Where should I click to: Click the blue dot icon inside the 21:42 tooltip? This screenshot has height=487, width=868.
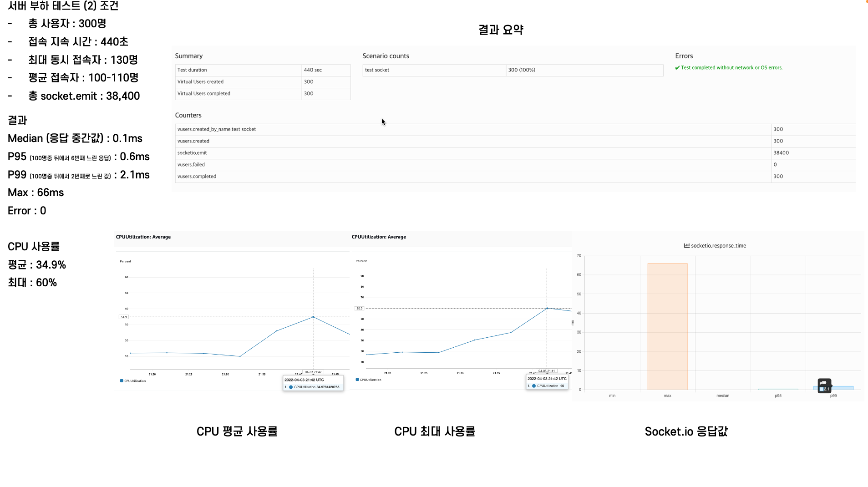coord(290,387)
